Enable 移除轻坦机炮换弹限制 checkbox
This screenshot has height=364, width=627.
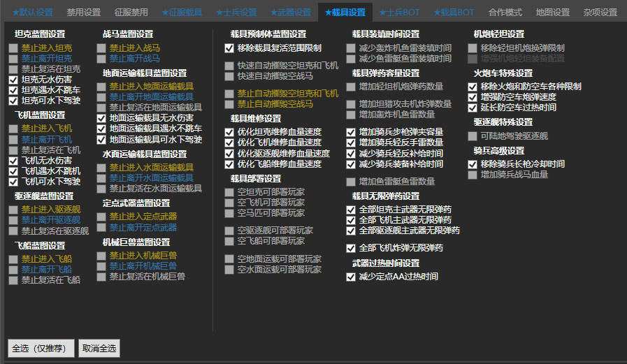473,48
